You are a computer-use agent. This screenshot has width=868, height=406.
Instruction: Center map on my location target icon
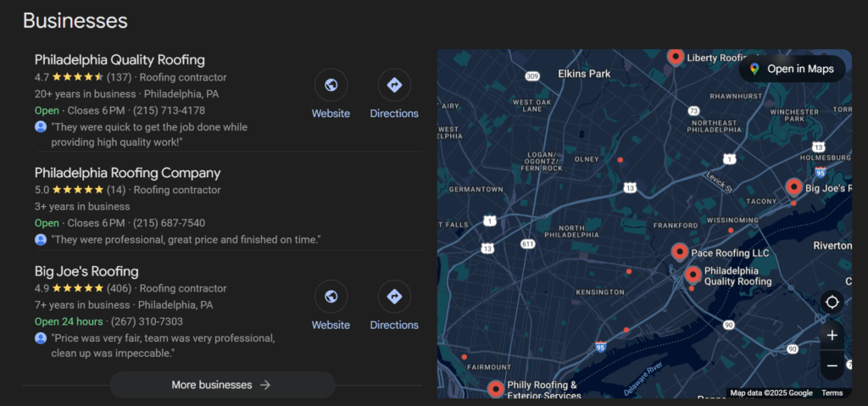(x=832, y=303)
